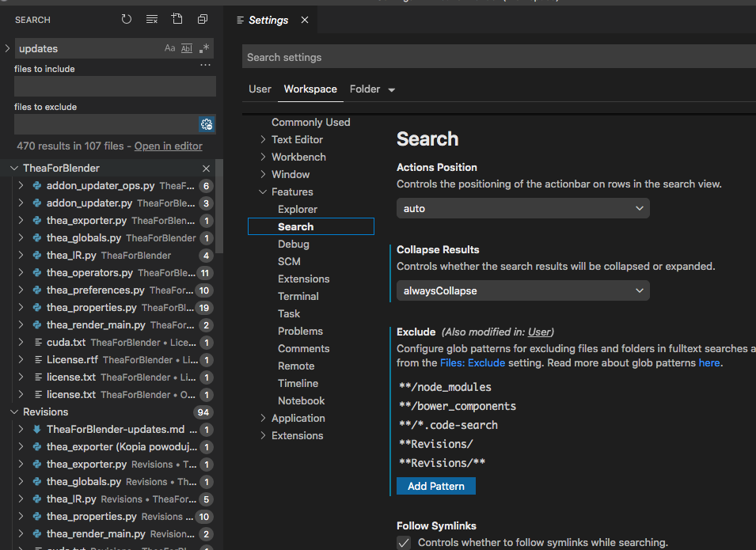Open the User link in Exclude
This screenshot has width=756, height=550.
coord(539,332)
